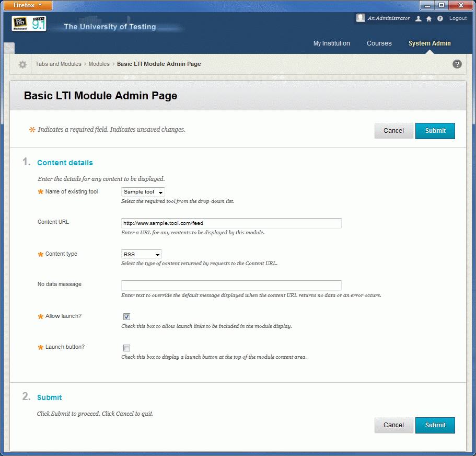Uncheck the Allow launch checkbox

click(126, 316)
